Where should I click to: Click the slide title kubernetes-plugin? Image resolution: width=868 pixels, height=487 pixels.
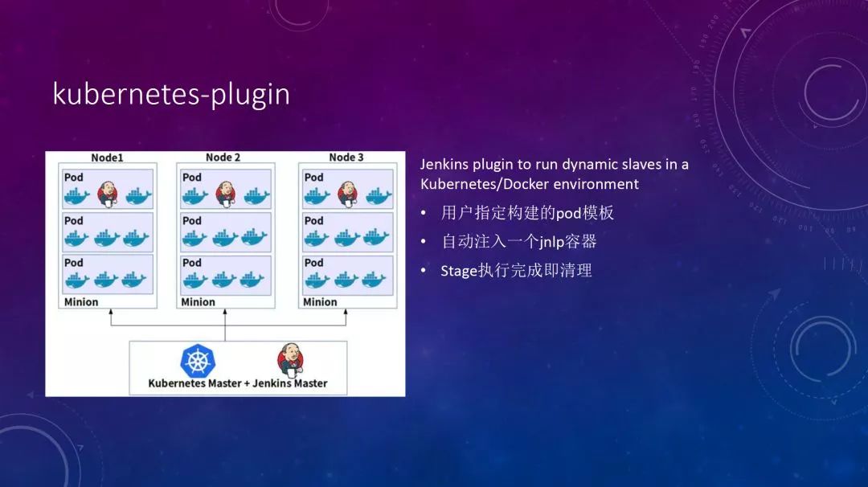point(171,95)
